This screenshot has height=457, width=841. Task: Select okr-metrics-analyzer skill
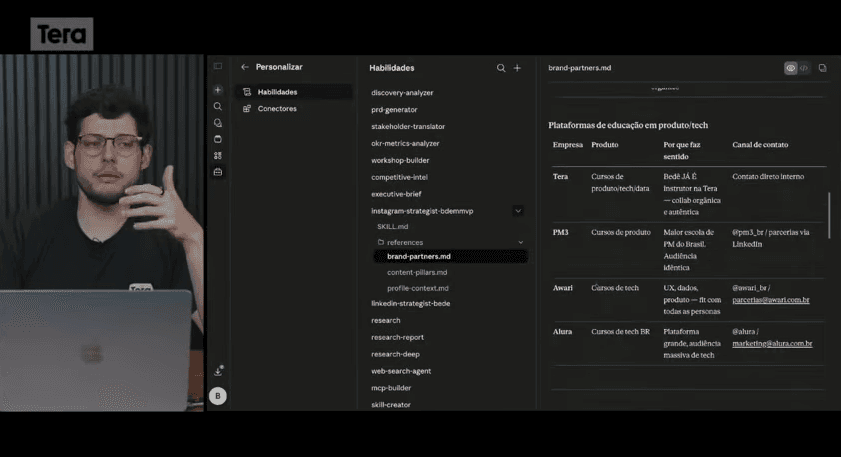405,143
